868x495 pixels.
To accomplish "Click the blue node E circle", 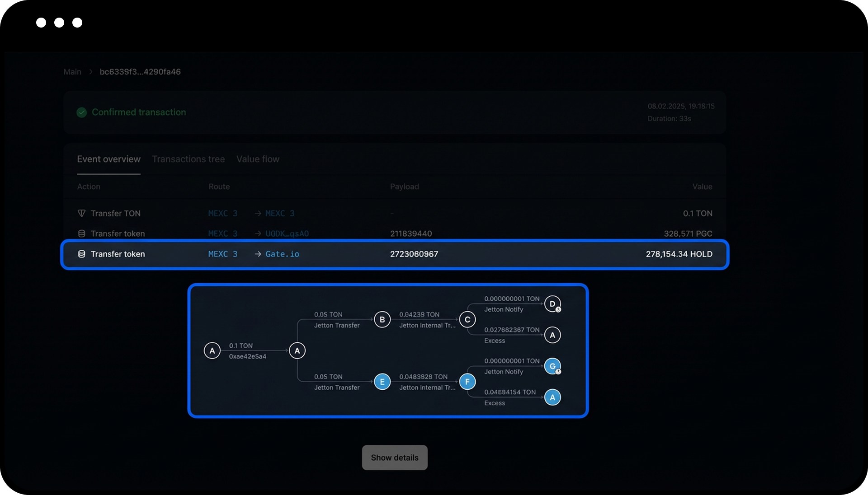I will 382,382.
